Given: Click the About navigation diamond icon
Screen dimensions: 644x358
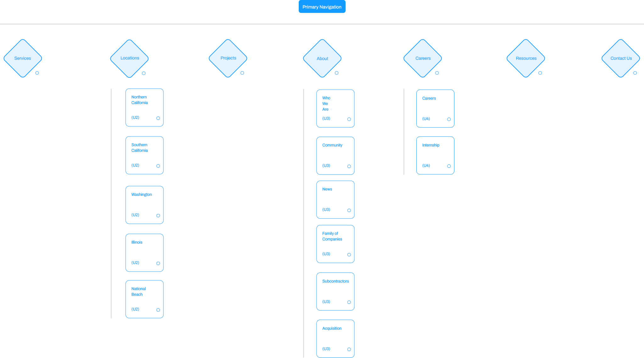Looking at the screenshot, I should (x=322, y=58).
